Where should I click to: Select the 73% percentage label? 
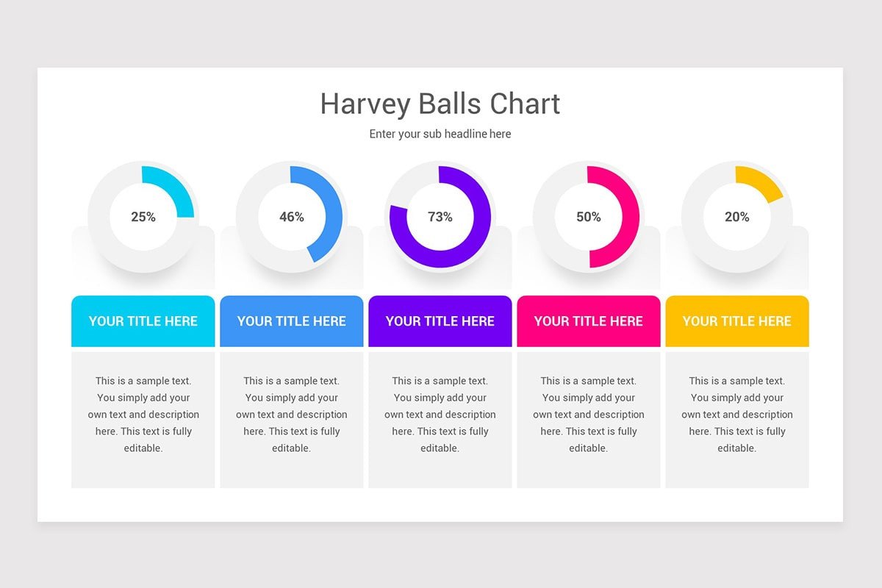pos(440,217)
